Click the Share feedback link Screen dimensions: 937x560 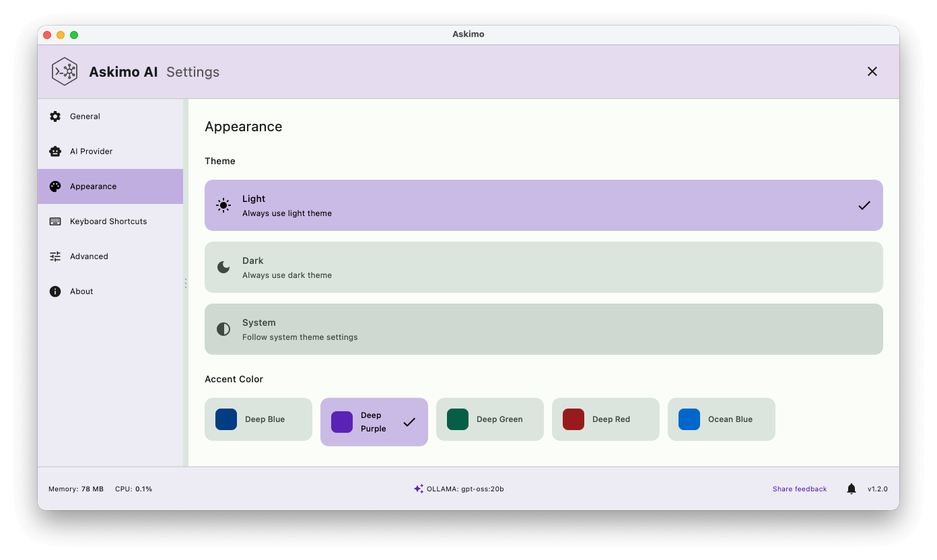(799, 489)
